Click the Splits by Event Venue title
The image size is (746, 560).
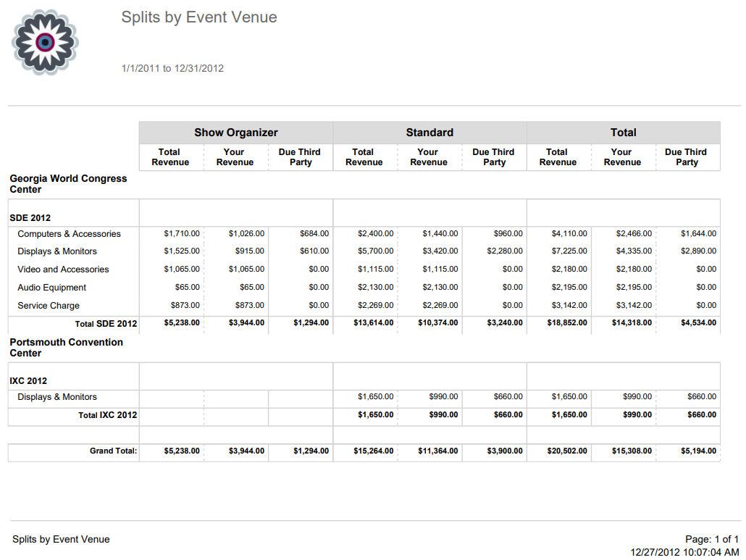point(200,17)
